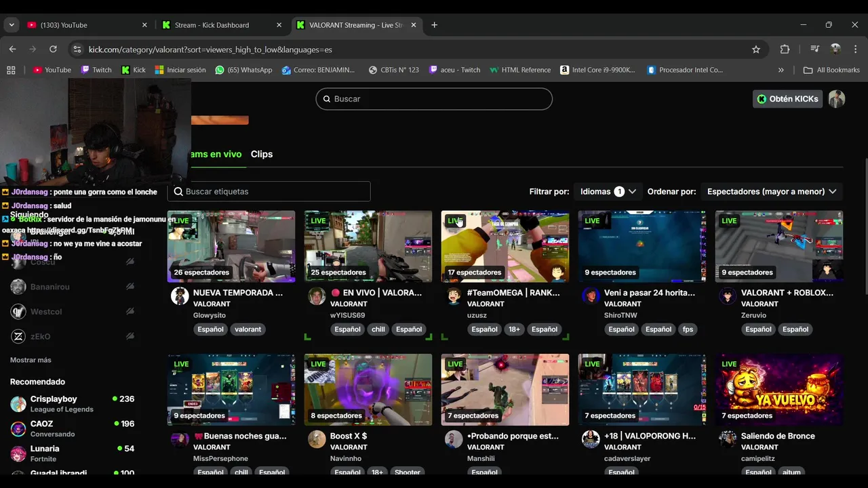Image resolution: width=868 pixels, height=488 pixels.
Task: Click the Glowysito channel avatar
Action: coord(180,296)
